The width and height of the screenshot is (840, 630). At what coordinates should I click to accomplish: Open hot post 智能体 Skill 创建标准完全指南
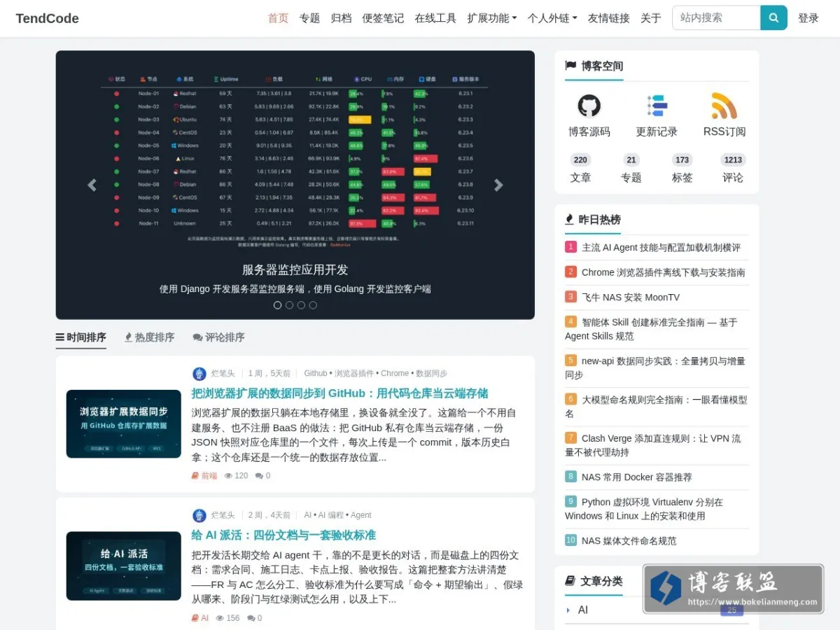coord(652,329)
